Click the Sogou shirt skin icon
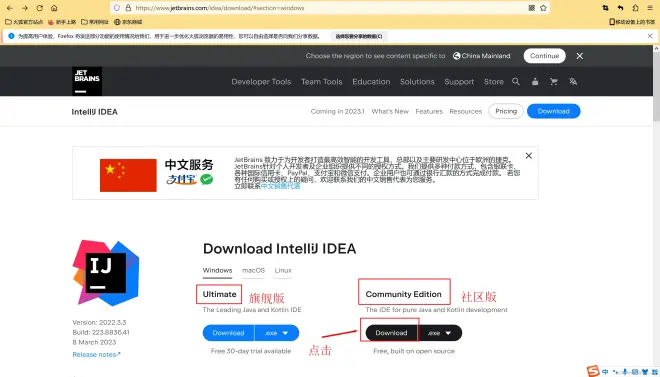 pos(645,372)
